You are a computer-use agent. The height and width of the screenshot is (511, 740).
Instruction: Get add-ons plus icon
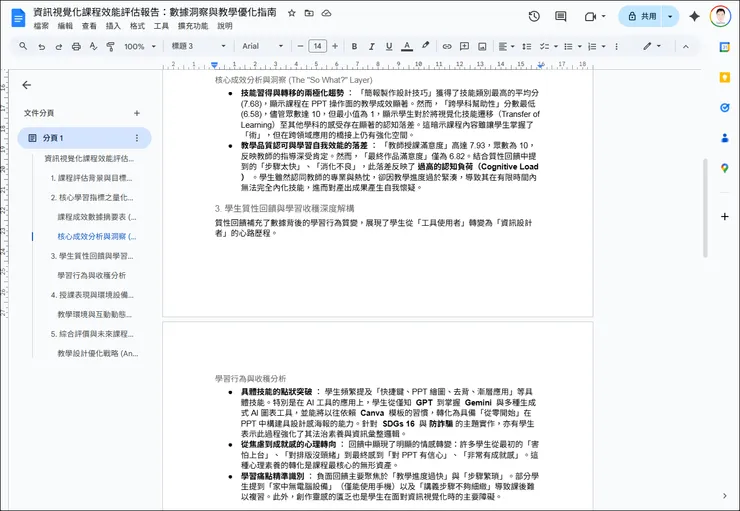[724, 217]
